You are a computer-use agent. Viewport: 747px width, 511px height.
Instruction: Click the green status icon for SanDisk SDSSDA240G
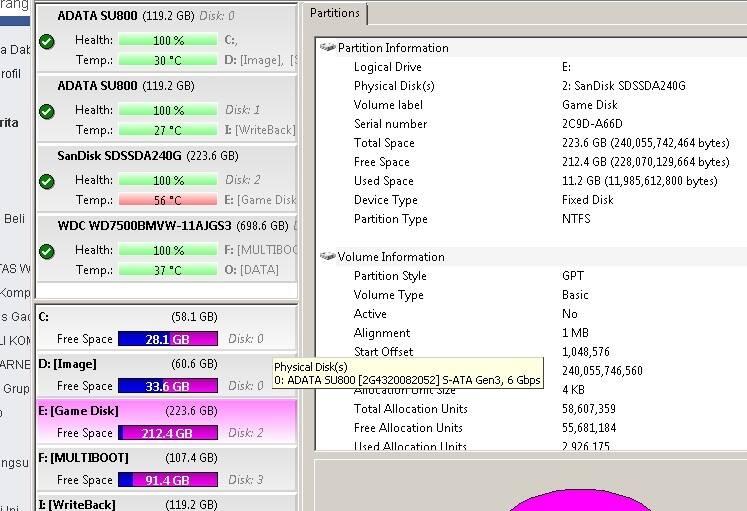pyautogui.click(x=47, y=181)
